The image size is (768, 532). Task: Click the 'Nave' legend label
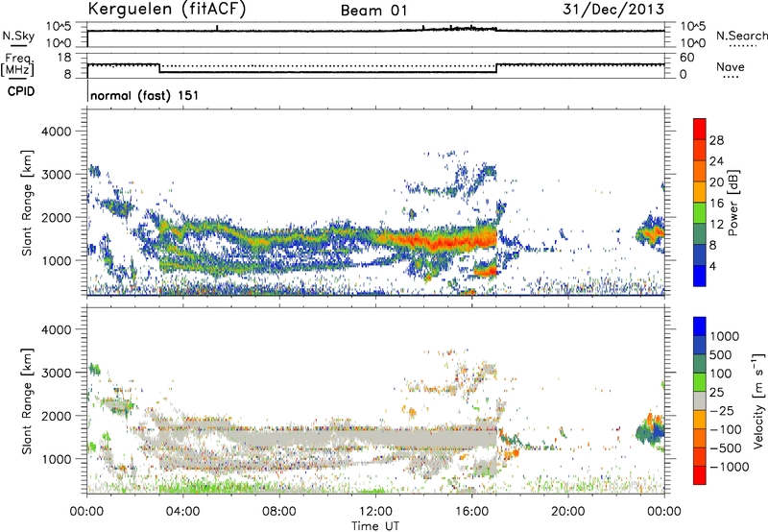click(731, 67)
